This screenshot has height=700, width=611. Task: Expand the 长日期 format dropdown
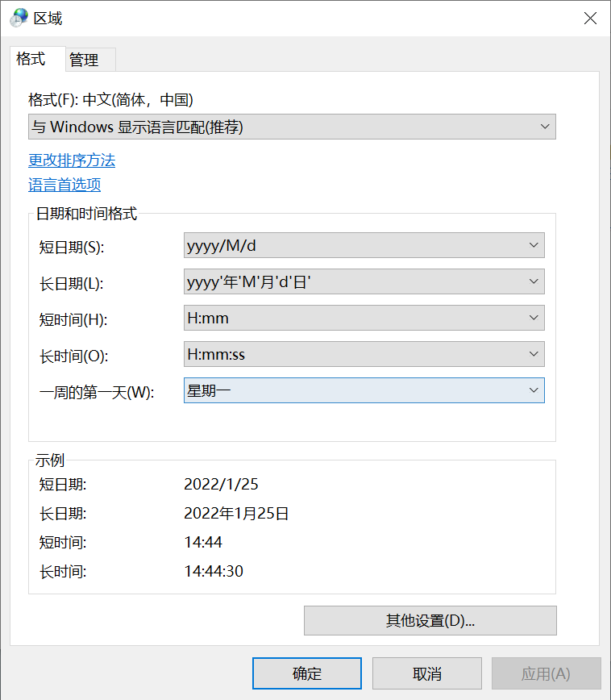tap(364, 281)
